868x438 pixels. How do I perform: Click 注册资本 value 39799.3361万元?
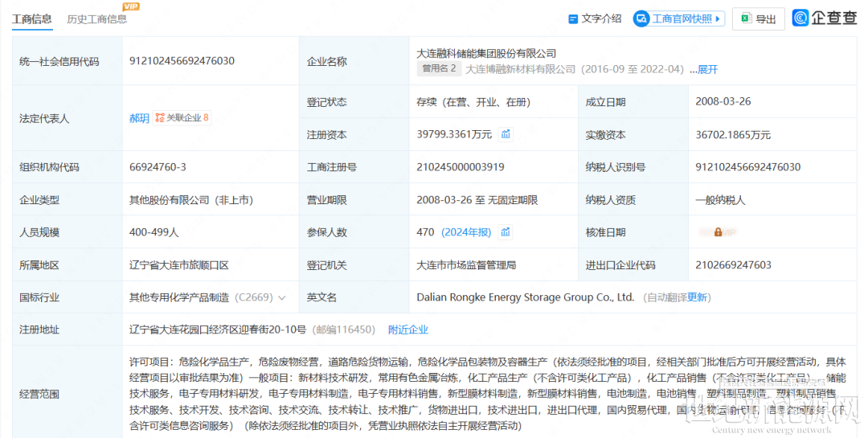[x=454, y=134]
